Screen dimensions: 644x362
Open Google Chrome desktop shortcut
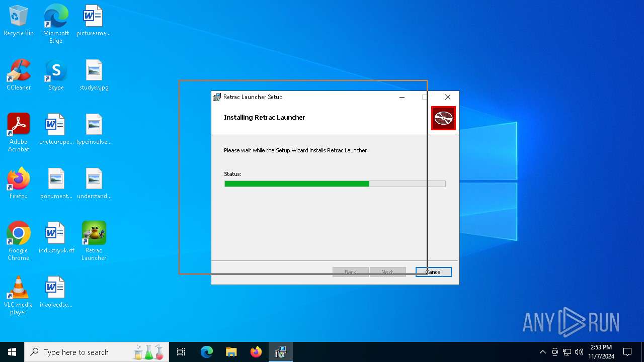19,241
